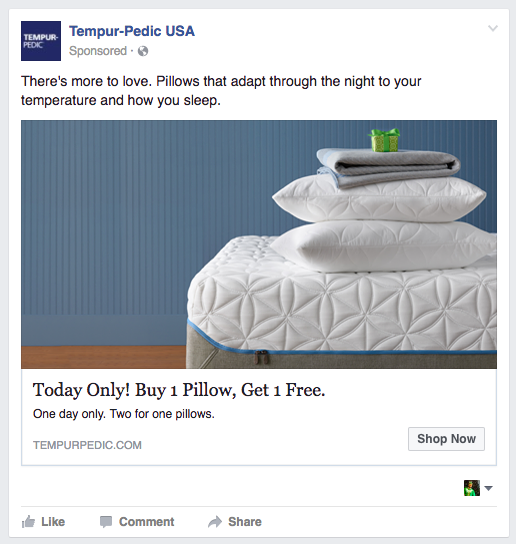The height and width of the screenshot is (544, 516).
Task: Click the green gift box in the ad photo
Action: pyautogui.click(x=384, y=140)
